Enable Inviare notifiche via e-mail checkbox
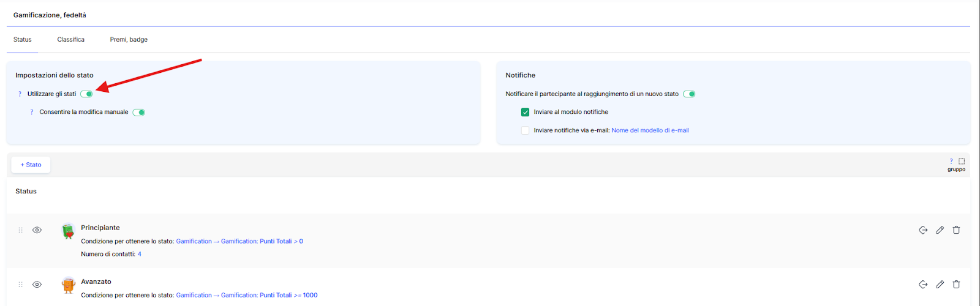Image resolution: width=980 pixels, height=306 pixels. 525,130
